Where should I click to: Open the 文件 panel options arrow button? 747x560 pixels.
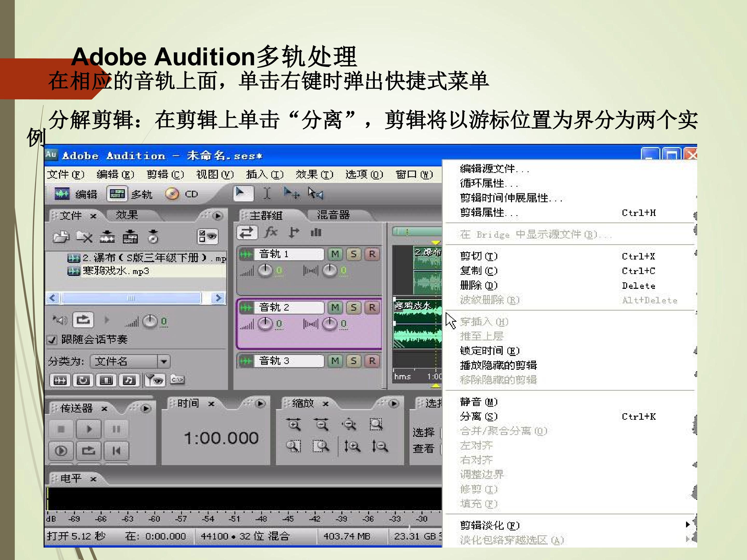(218, 216)
